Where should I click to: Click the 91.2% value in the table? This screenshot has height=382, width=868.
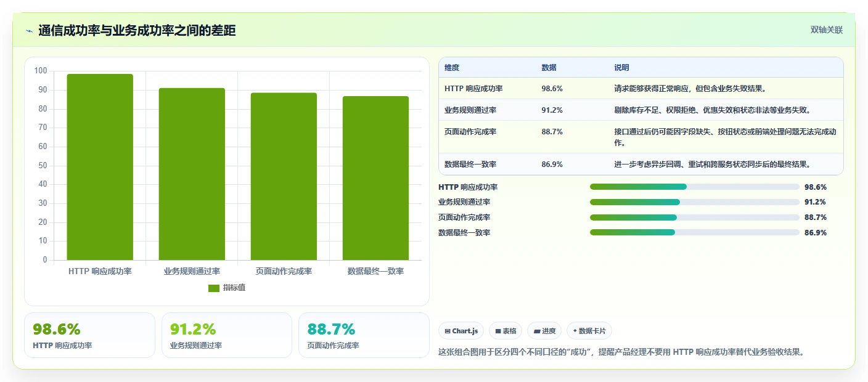coord(552,110)
